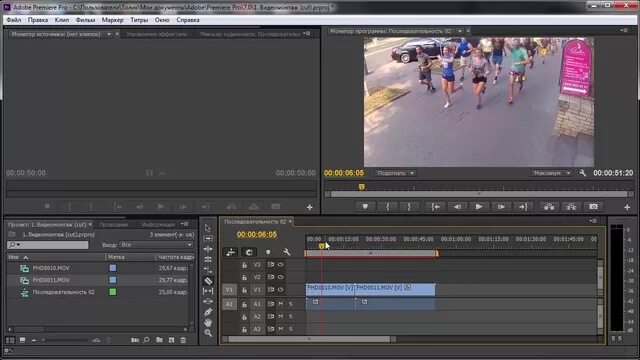Screen dimensions: 640x360
Task: Mark In point in Program Monitor
Action: [x=387, y=207]
